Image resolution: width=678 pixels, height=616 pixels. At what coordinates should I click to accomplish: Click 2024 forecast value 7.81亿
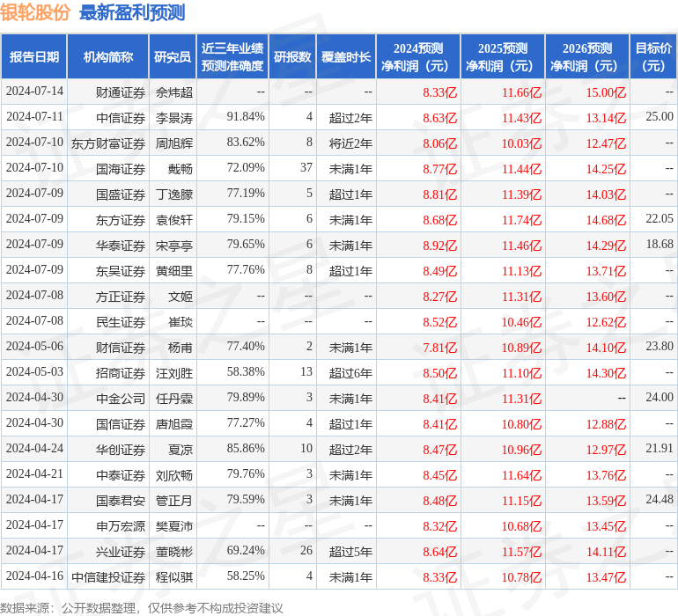pos(439,348)
